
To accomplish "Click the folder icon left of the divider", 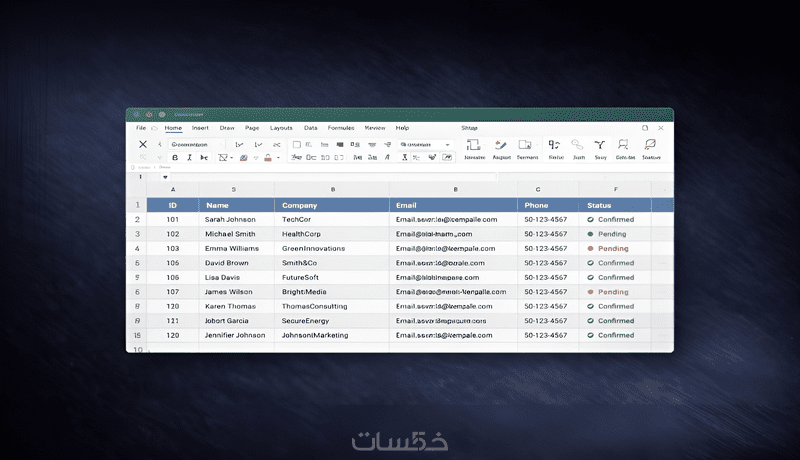I will click(525, 145).
